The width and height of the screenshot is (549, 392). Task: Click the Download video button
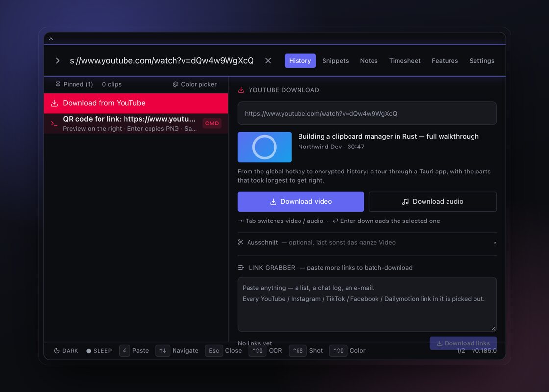pos(301,201)
